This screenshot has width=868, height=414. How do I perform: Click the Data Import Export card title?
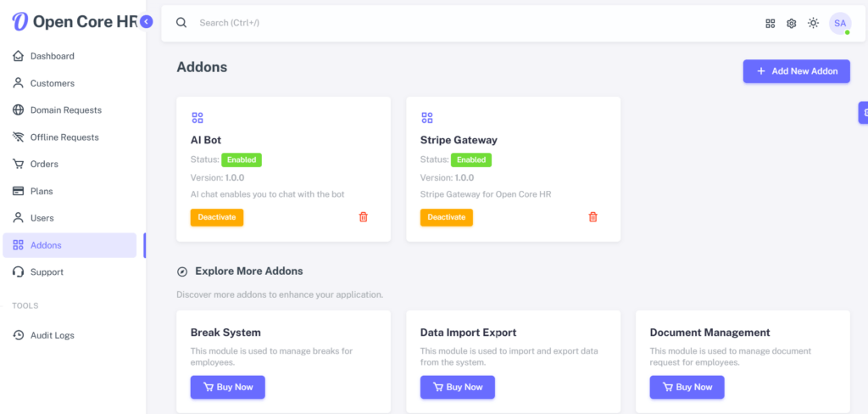[x=468, y=333]
